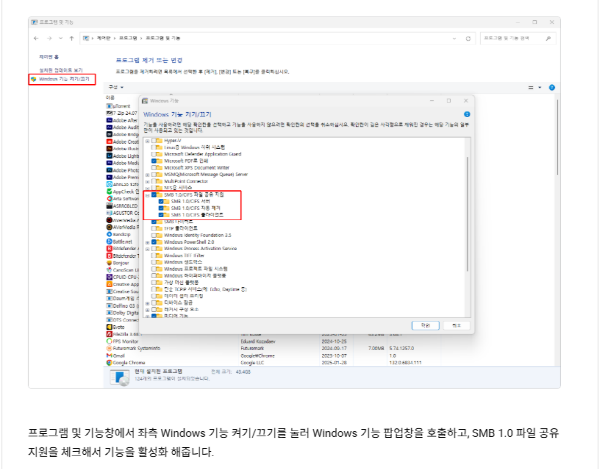Open the recent locations dropdown beside forward arrow
Screen dimensions: 600x469
60,38
